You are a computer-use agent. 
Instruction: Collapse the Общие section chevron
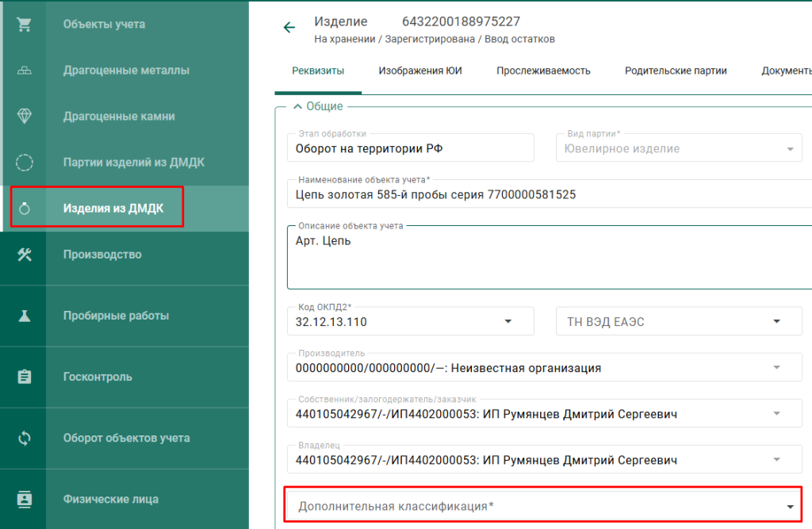coord(297,106)
